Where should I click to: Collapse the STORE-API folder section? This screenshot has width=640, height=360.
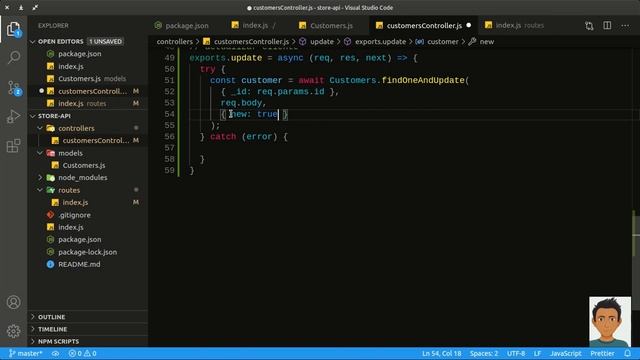33,116
